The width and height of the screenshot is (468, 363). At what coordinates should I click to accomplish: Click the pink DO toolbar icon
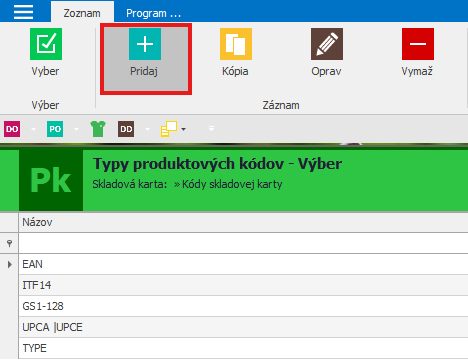tap(12, 129)
